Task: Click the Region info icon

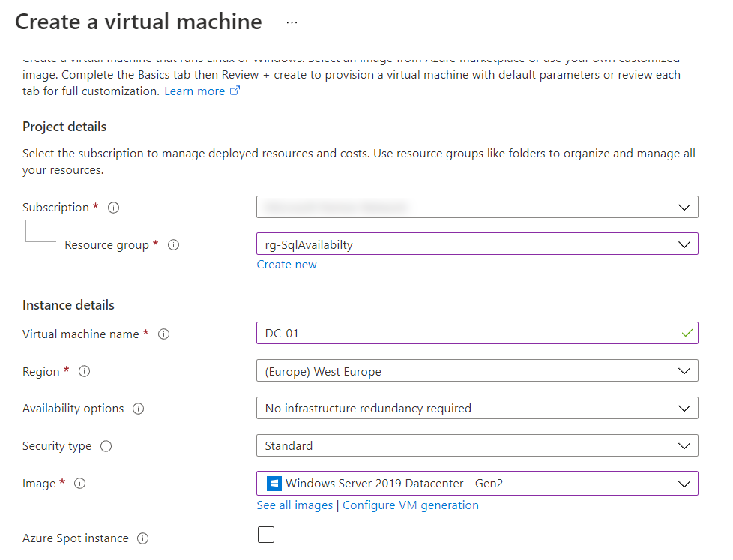Action: pyautogui.click(x=85, y=372)
